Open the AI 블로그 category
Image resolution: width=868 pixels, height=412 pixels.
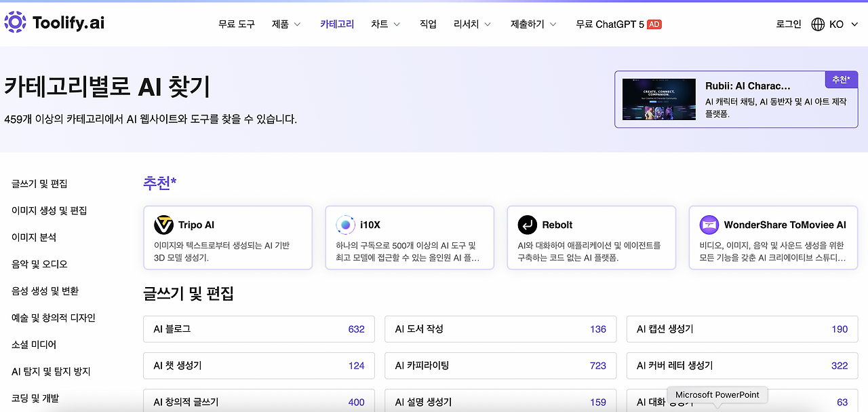(260, 329)
